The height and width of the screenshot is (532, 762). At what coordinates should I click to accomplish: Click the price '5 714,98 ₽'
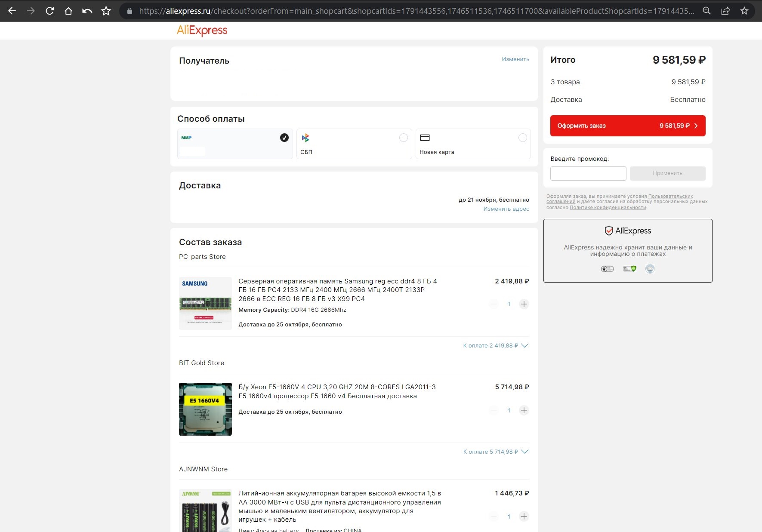512,387
